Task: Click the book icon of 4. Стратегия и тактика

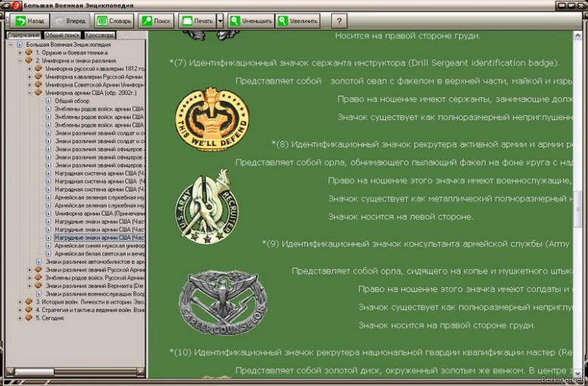Action: tap(29, 310)
